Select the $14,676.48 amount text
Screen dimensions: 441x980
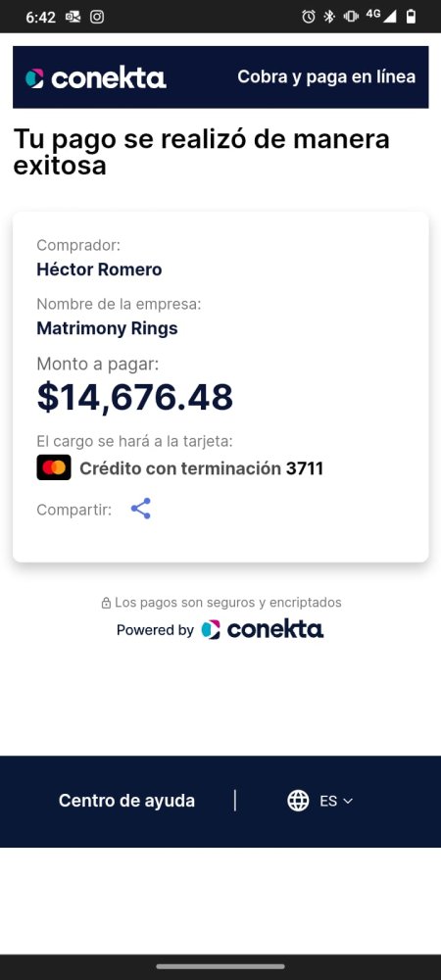click(x=135, y=396)
